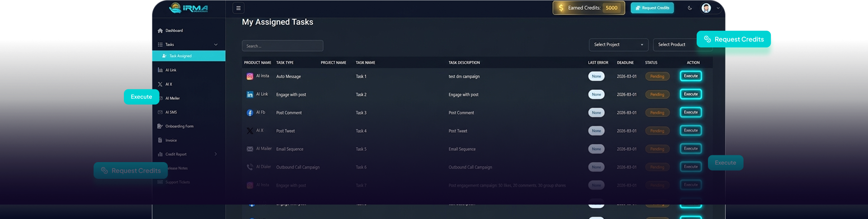This screenshot has width=868, height=219.
Task: Execute Task 1 auto message
Action: click(690, 76)
